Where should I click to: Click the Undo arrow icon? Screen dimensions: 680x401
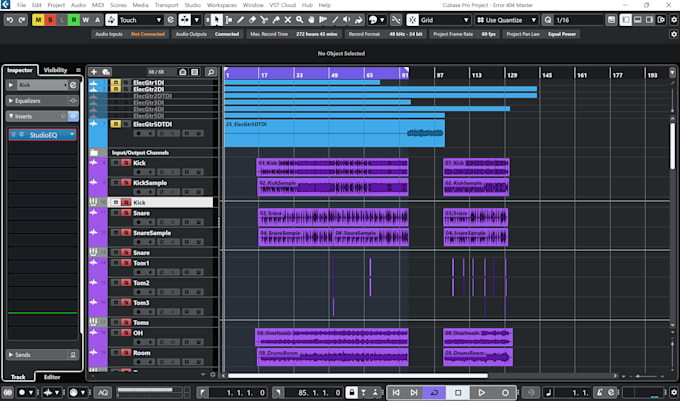(x=10, y=20)
